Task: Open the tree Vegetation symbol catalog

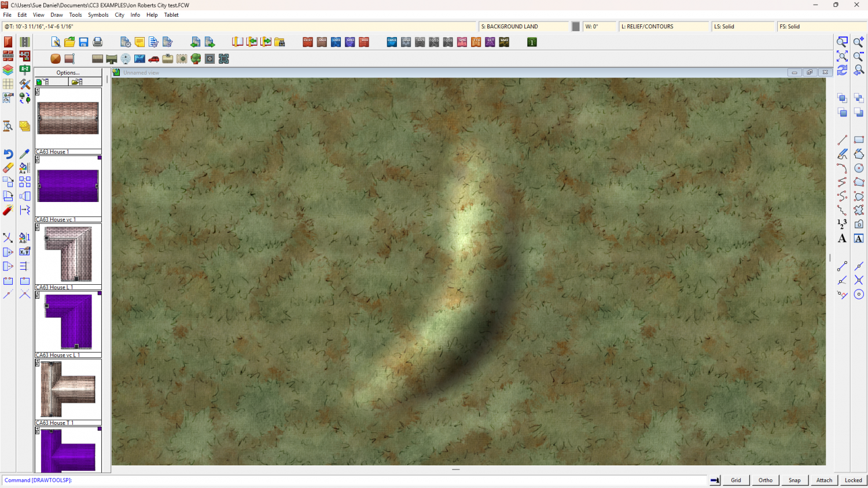Action: point(196,59)
